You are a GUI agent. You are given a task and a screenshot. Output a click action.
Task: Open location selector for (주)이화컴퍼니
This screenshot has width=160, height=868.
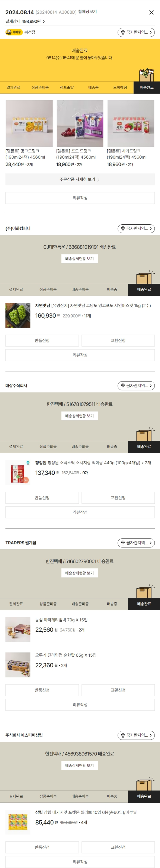click(x=136, y=228)
